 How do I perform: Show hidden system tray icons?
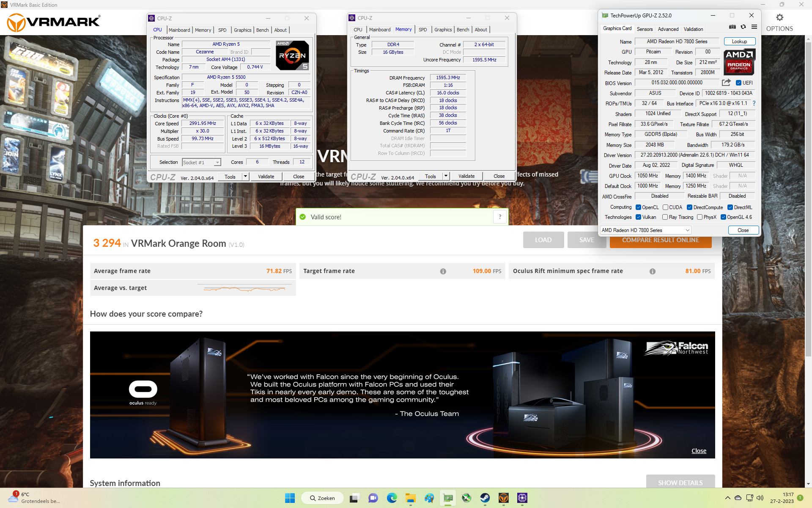(727, 498)
